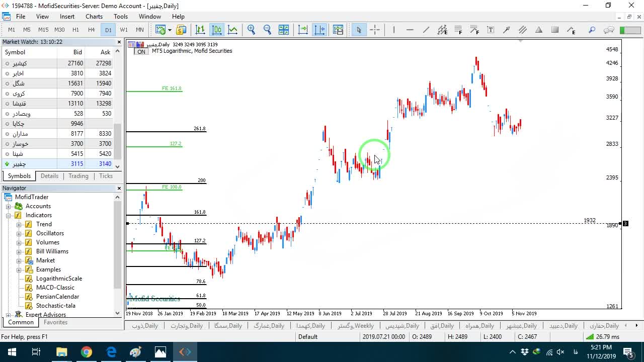Expand the Volumes folder
Screen dimensions: 644x362
(19, 242)
